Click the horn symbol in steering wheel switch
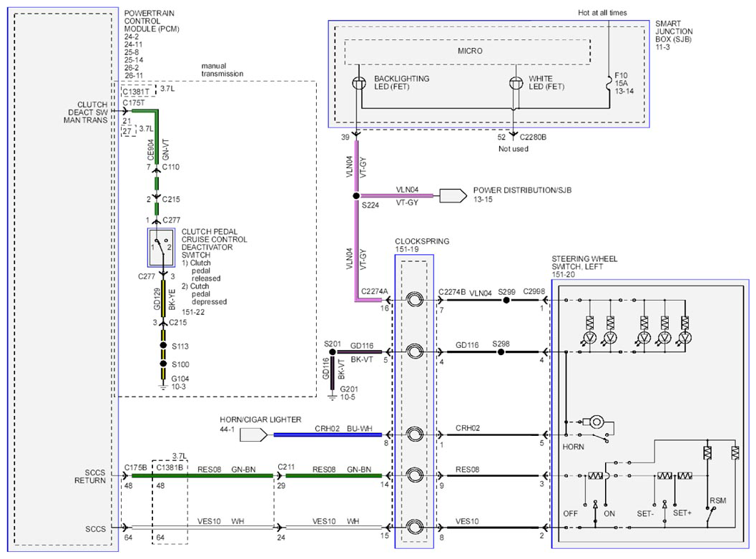Image resolution: width=756 pixels, height=559 pixels. (x=597, y=422)
